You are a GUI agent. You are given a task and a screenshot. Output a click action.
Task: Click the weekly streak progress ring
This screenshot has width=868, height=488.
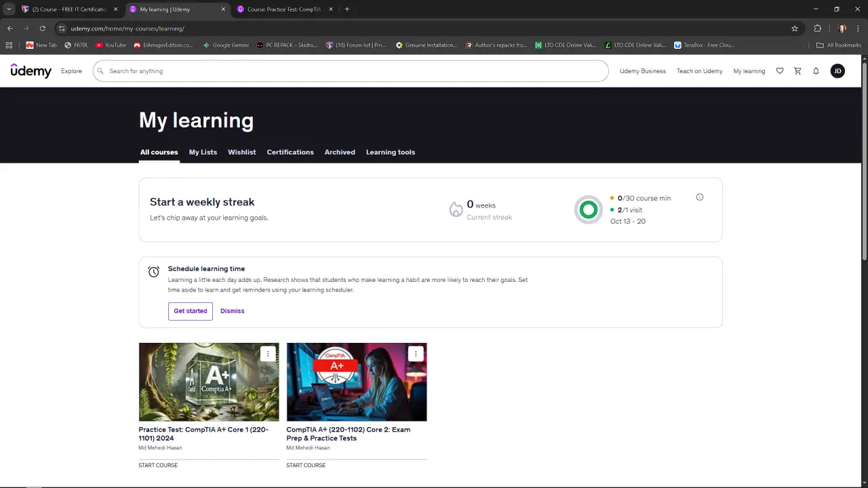coord(588,210)
